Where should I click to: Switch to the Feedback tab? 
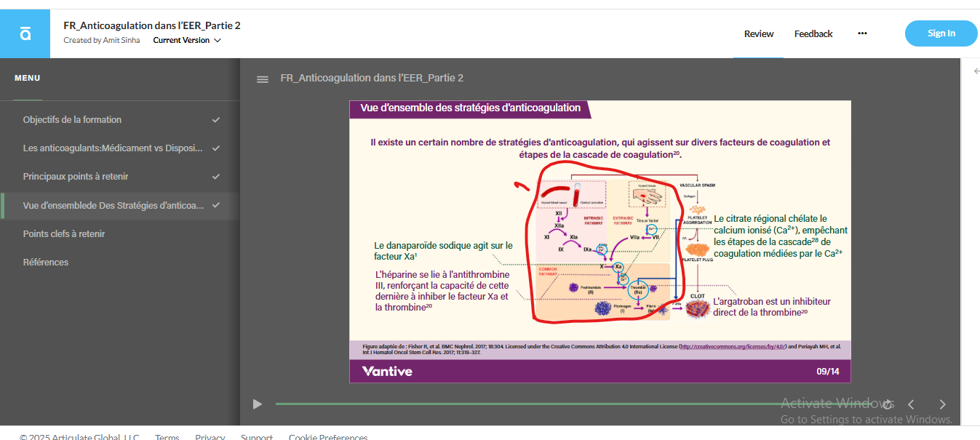click(x=813, y=33)
